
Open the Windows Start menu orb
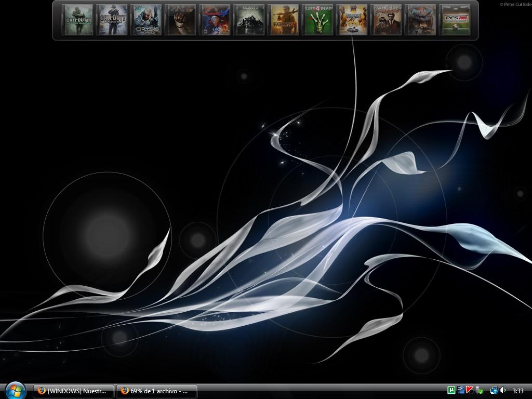coord(15,390)
